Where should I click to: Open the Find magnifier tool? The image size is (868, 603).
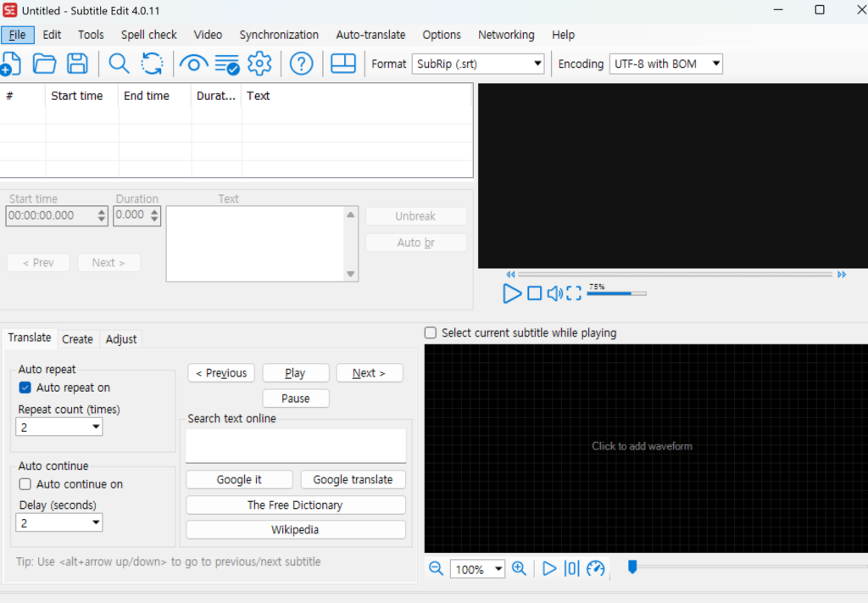(119, 64)
